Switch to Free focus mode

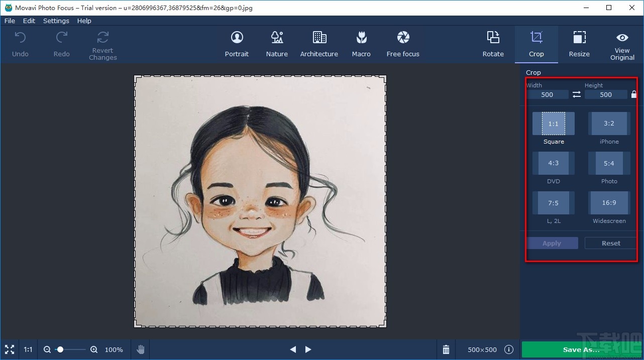click(x=402, y=44)
